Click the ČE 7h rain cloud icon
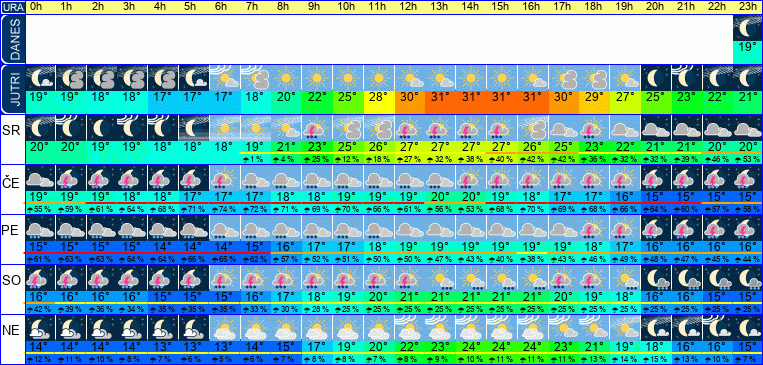 tap(255, 178)
